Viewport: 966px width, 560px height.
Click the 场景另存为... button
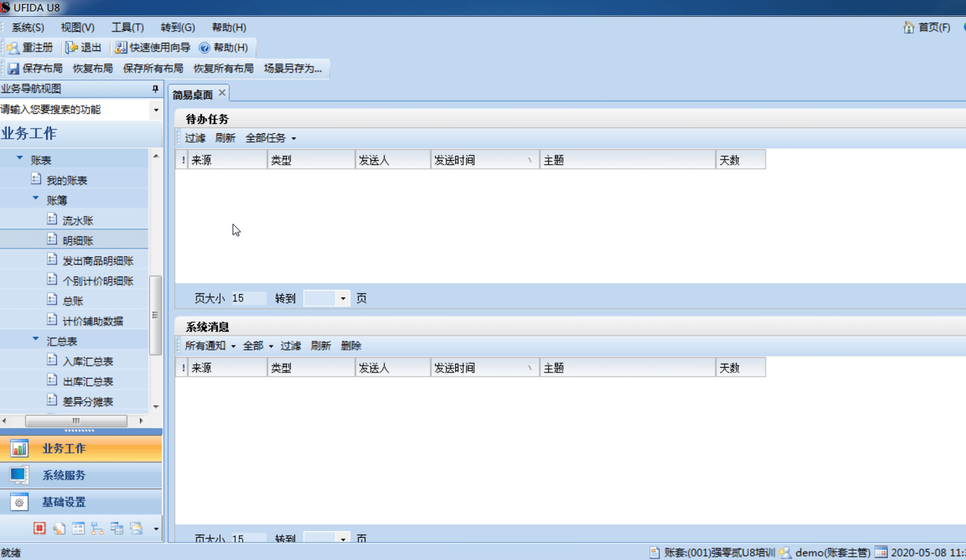[x=293, y=68]
